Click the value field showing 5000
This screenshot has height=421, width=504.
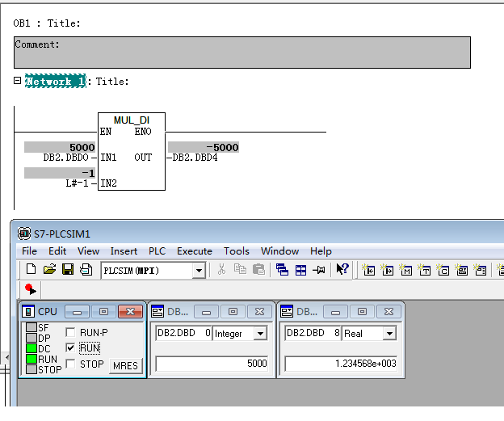pyautogui.click(x=212, y=364)
